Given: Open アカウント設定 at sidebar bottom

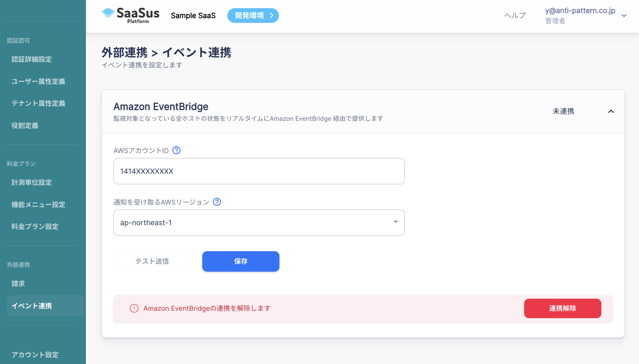Looking at the screenshot, I should point(35,355).
